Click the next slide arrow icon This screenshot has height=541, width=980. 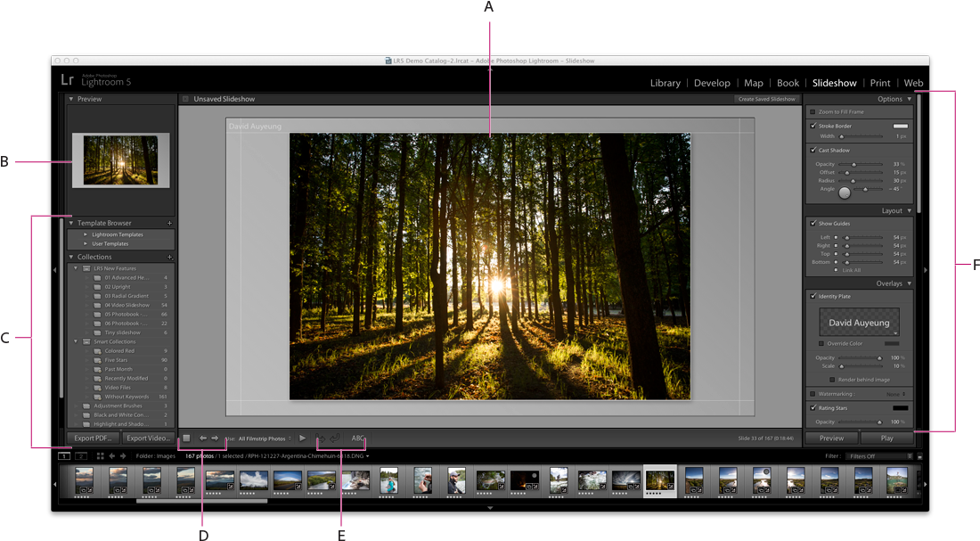(x=214, y=438)
